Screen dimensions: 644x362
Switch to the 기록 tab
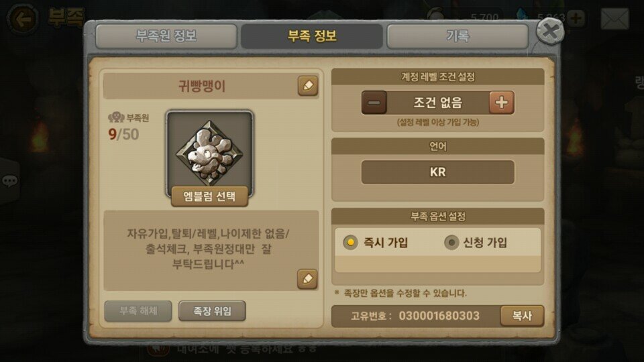458,36
